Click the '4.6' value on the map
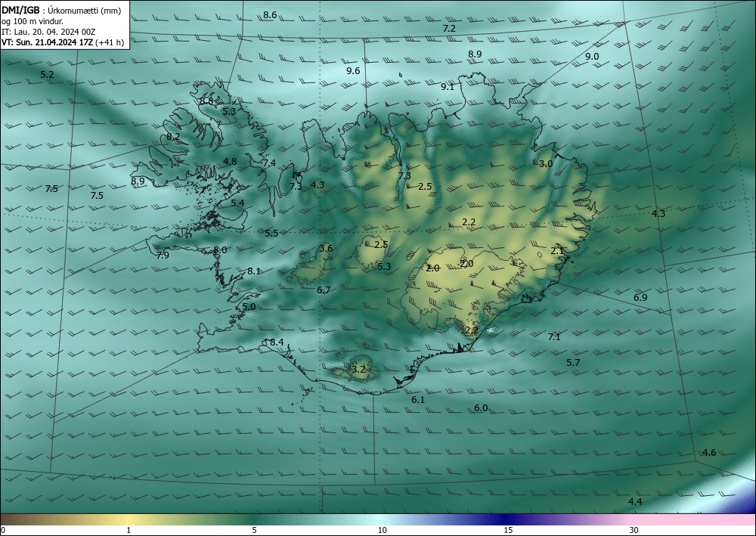The image size is (756, 536). tap(709, 453)
